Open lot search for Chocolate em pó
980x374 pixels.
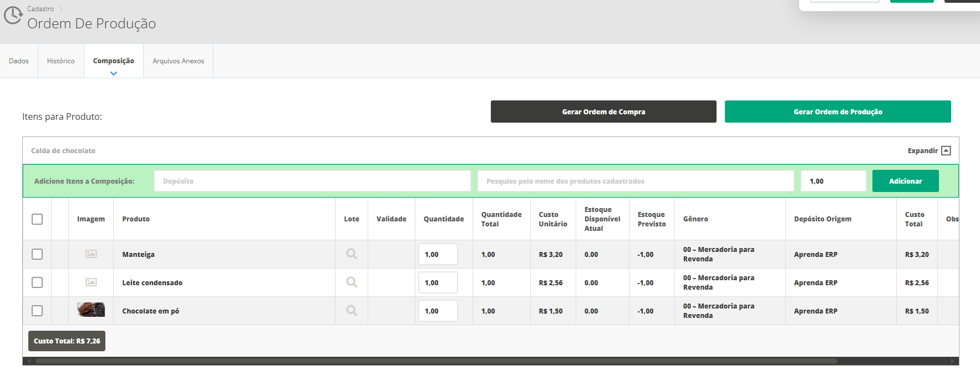(352, 311)
